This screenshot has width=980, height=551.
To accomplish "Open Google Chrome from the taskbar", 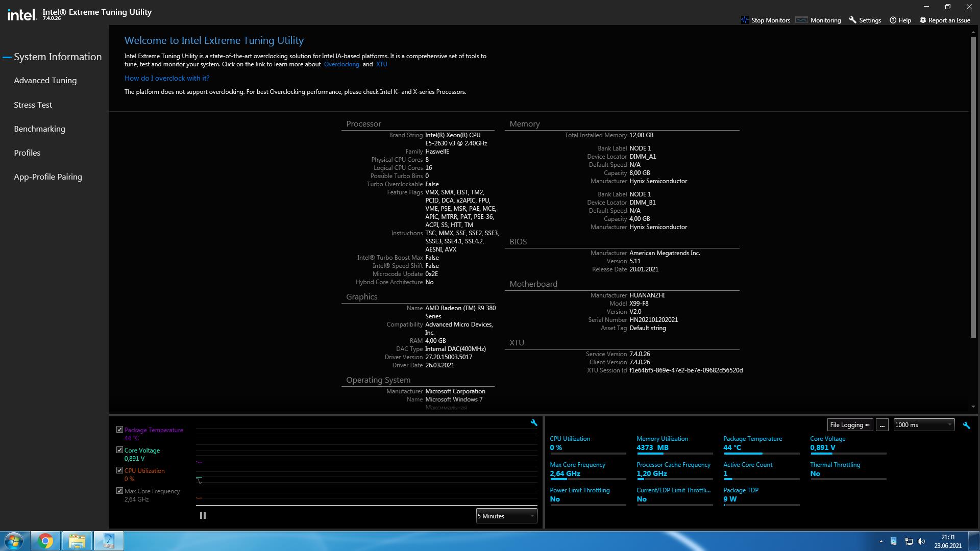I will [45, 541].
